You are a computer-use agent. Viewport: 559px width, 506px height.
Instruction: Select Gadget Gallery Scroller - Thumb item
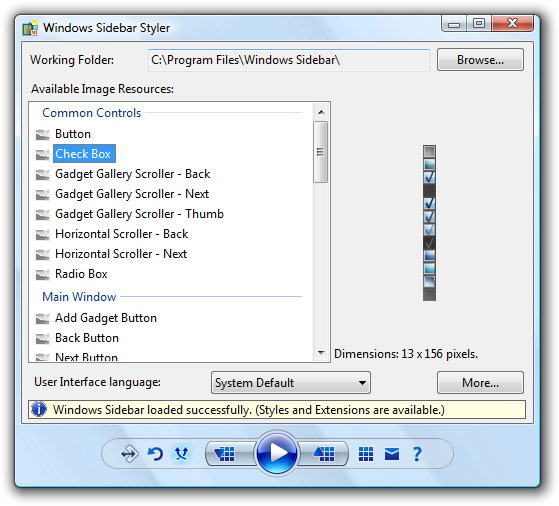(139, 214)
